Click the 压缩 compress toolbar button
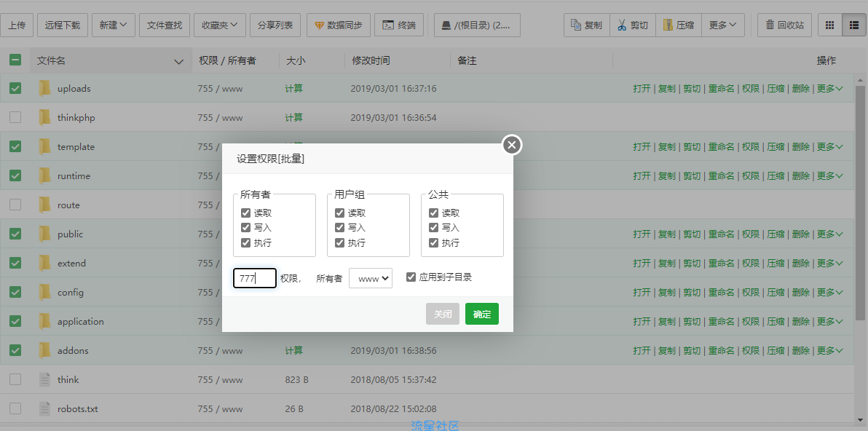The width and height of the screenshot is (868, 431). (679, 25)
